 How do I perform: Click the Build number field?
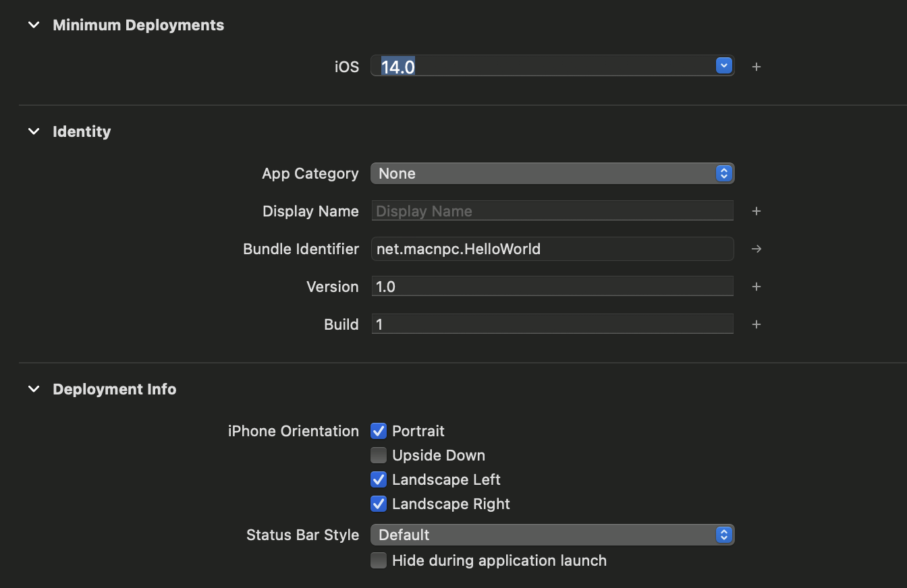click(551, 324)
